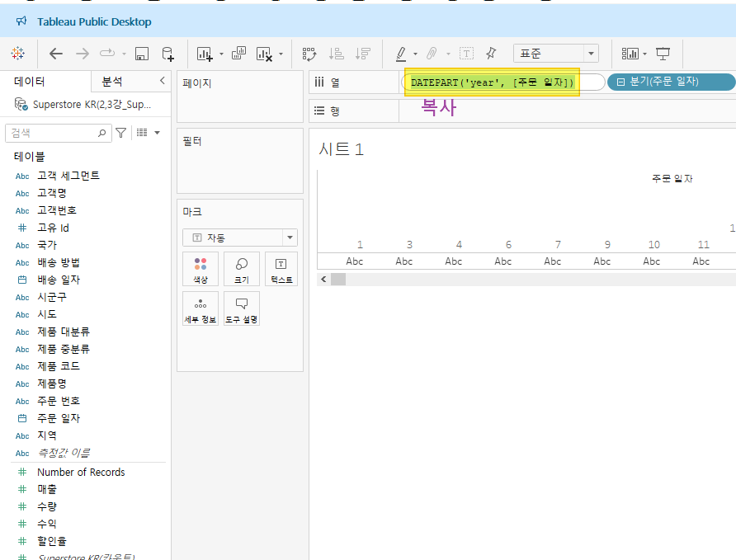Select the 매출 measure
Image resolution: width=736 pixels, height=560 pixels.
47,489
